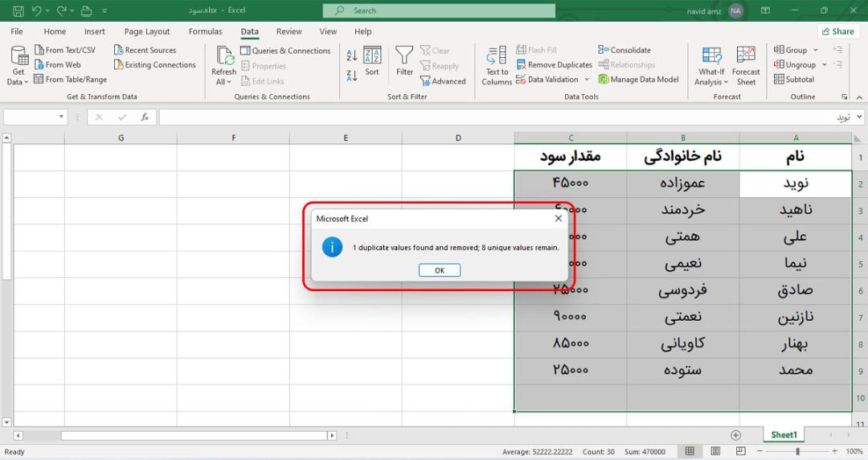
Task: Open Manage Data Model
Action: pyautogui.click(x=638, y=80)
